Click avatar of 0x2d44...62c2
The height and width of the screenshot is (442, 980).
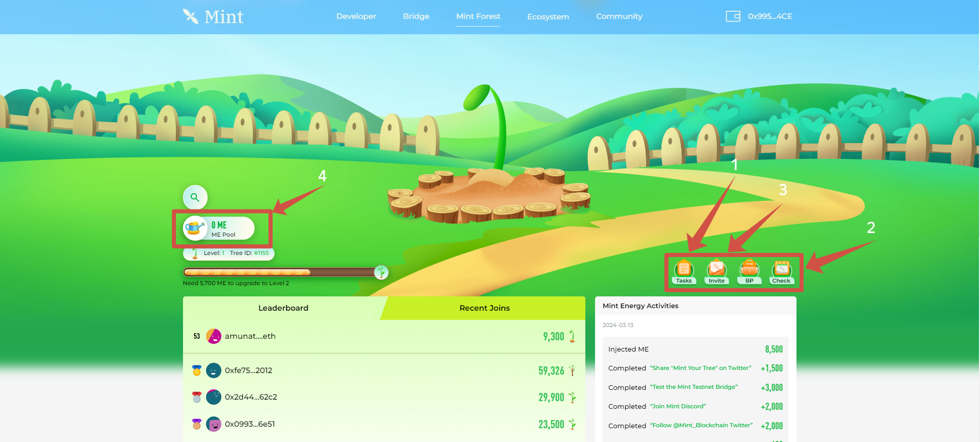[214, 397]
